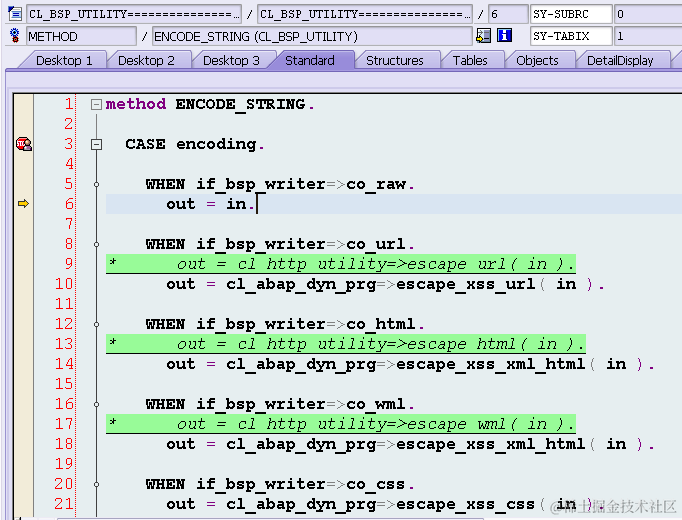
Task: Click the second CL_BSP_UTILITY include field
Action: pos(364,14)
